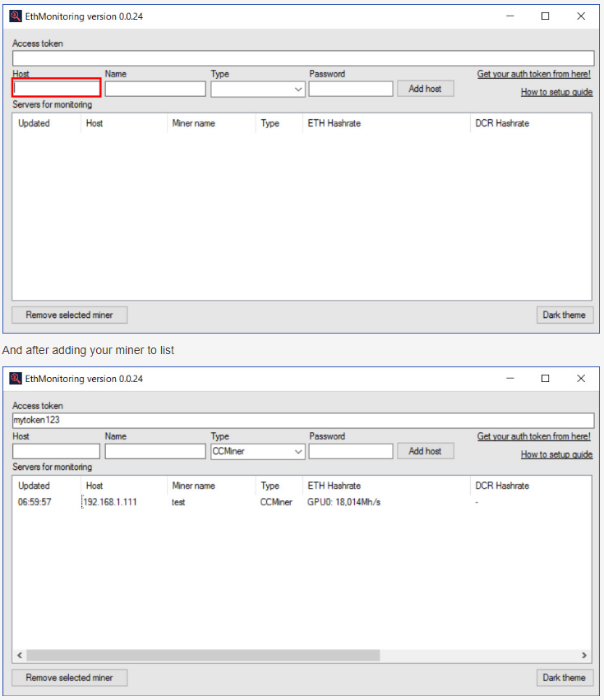Click the CCMiner type cell in list
The height and width of the screenshot is (700, 604).
pos(276,502)
